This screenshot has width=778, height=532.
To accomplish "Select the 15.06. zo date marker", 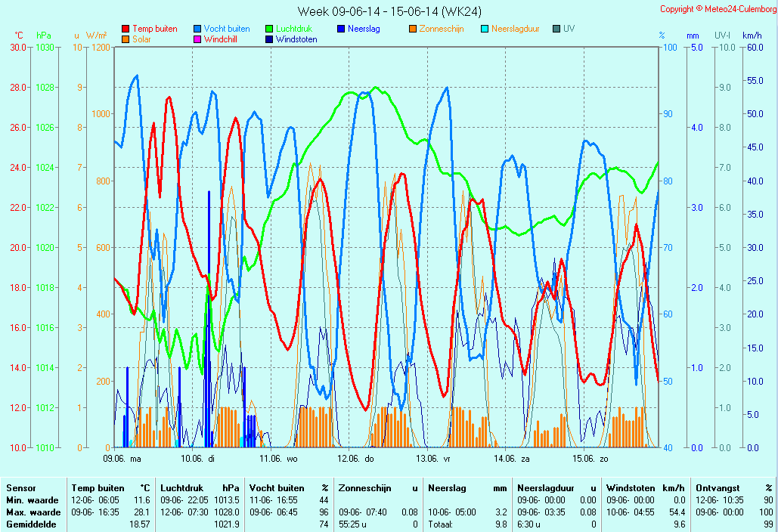I will point(590,458).
